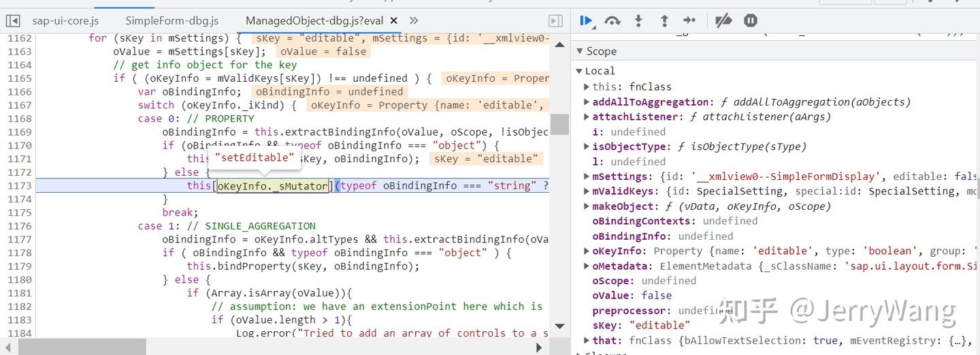Expand oMetadata ElementMetadata object
980x355 pixels.
pyautogui.click(x=587, y=266)
